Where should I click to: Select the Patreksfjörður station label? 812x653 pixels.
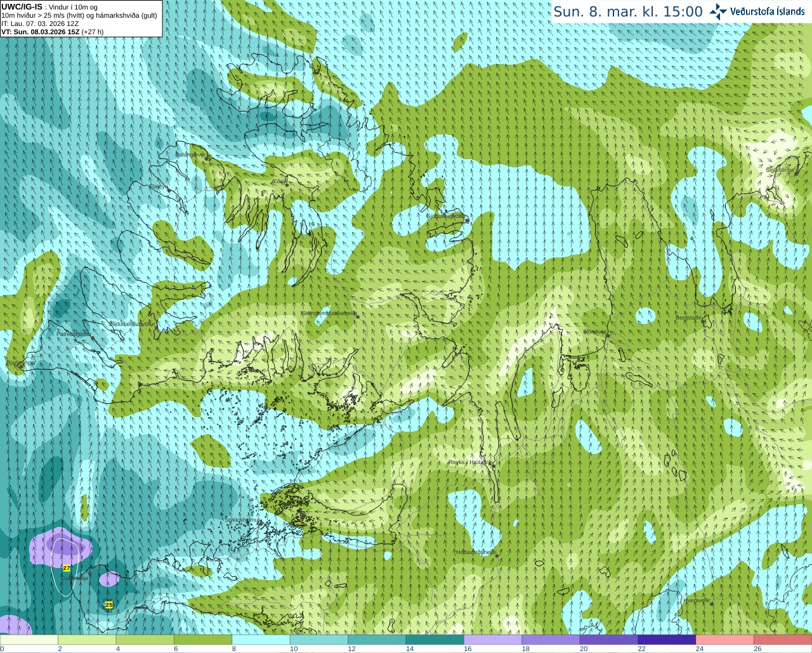point(74,334)
